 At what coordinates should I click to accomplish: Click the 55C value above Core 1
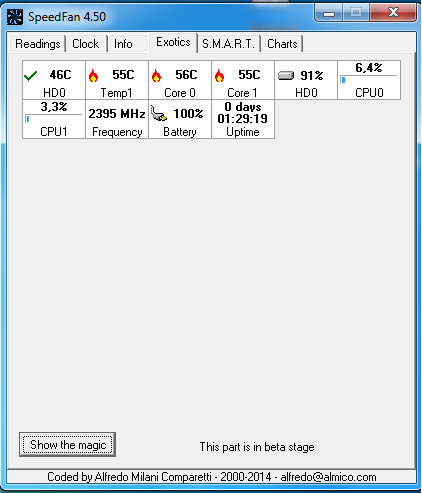click(x=249, y=75)
